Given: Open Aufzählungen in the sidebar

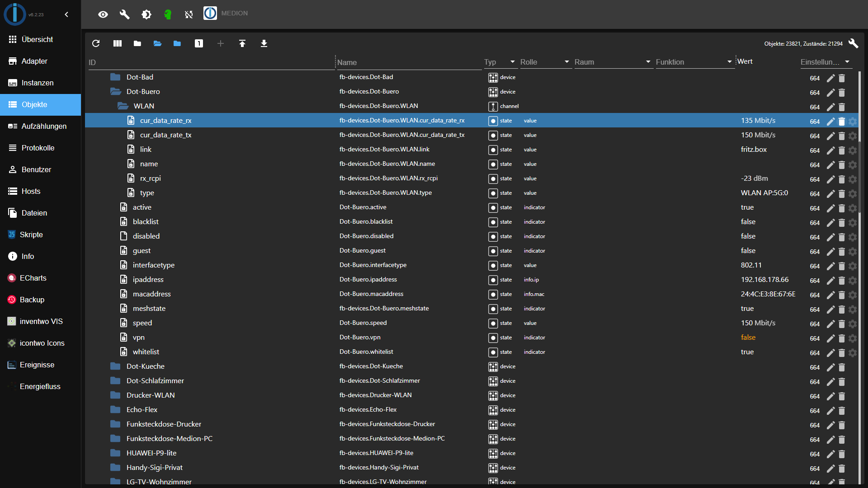Looking at the screenshot, I should (x=40, y=126).
